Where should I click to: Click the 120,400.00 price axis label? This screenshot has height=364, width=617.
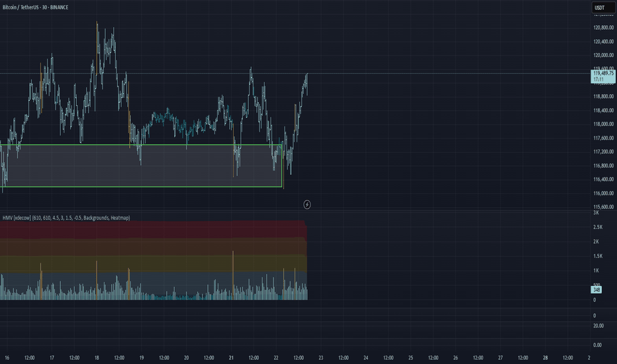tap(604, 41)
